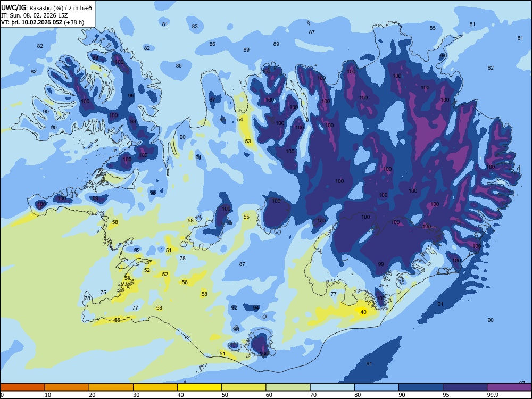The height and width of the screenshot is (399, 532).
Task: Click the '80' legend scale label
Action: [358, 395]
